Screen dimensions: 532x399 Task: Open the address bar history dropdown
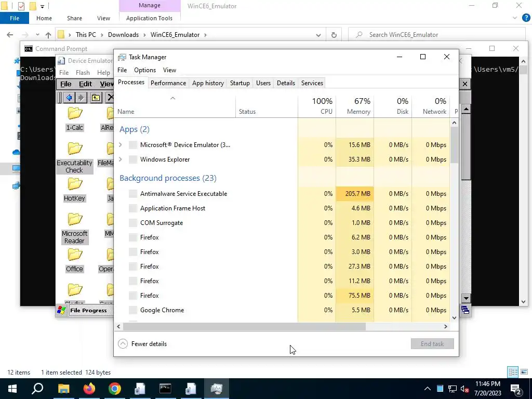tap(318, 35)
